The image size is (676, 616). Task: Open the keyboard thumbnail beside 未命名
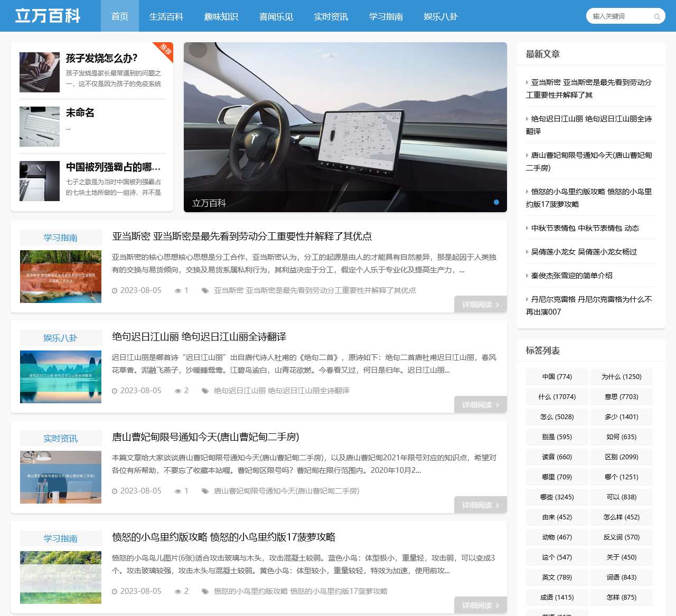click(x=40, y=127)
